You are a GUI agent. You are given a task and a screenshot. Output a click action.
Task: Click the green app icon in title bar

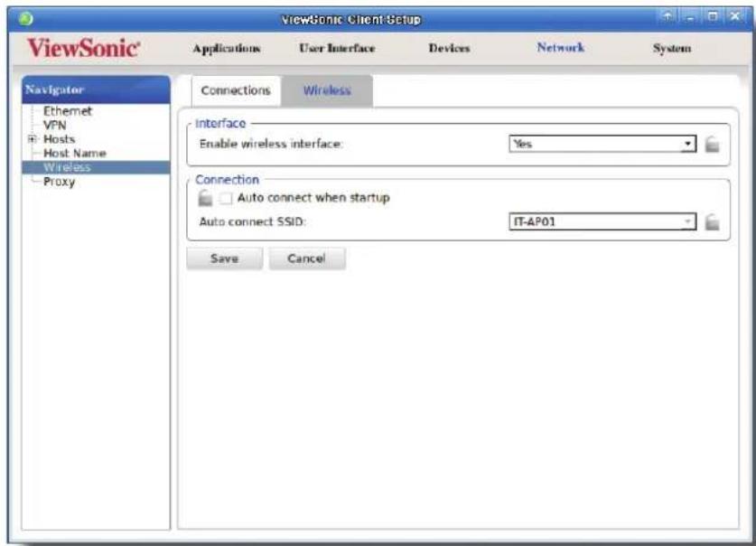tap(26, 19)
